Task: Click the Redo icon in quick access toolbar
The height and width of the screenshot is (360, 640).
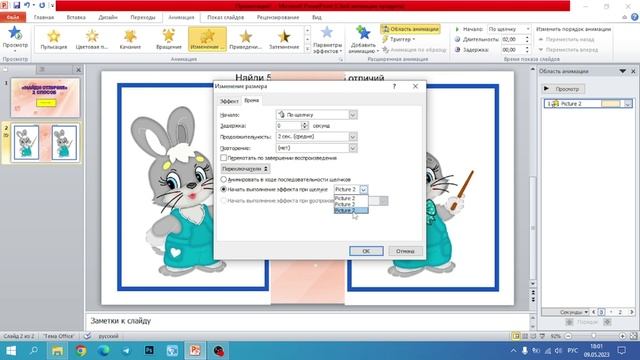Action: (x=42, y=5)
